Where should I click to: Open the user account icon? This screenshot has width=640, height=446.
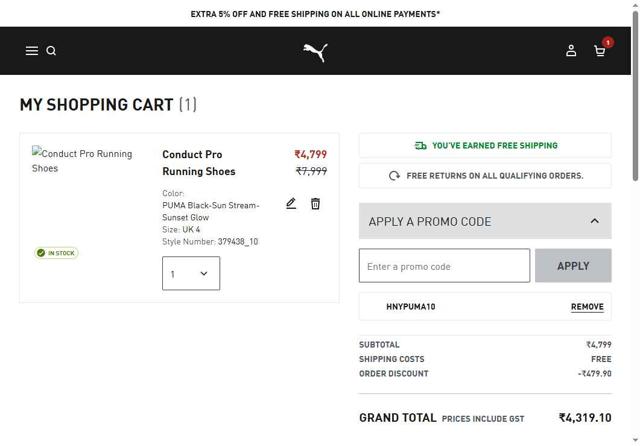pos(571,51)
